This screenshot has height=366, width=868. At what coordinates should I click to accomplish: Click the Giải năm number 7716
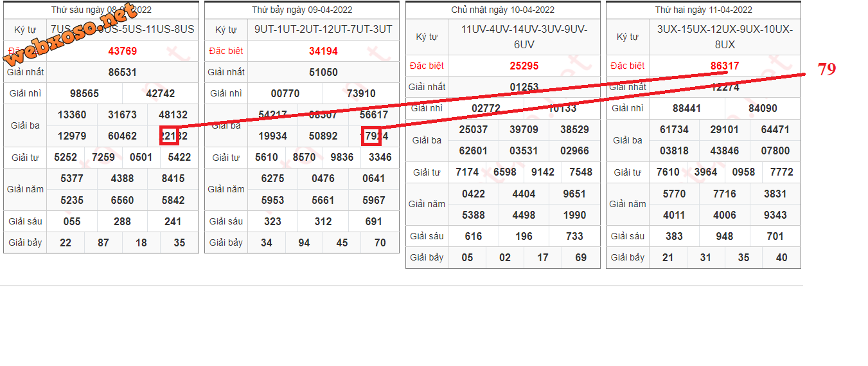coord(724,194)
